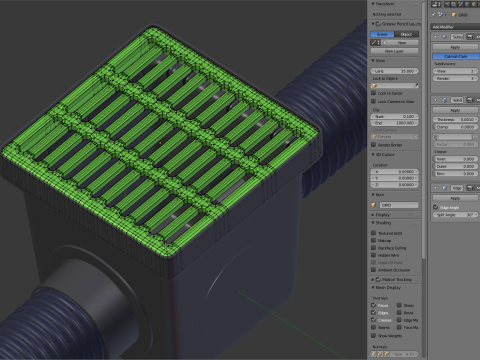Open the World properties tab icon
Viewport: 480px width, 360px height.
[x=467, y=4]
